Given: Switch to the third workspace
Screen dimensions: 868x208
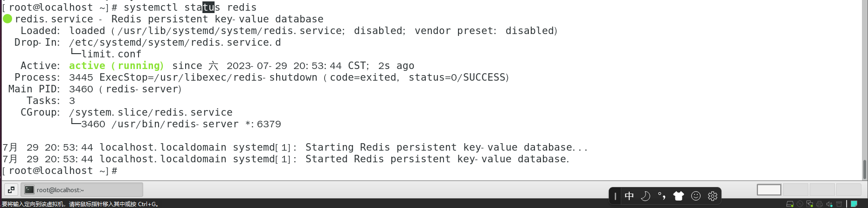Looking at the screenshot, I should pyautogui.click(x=822, y=190).
